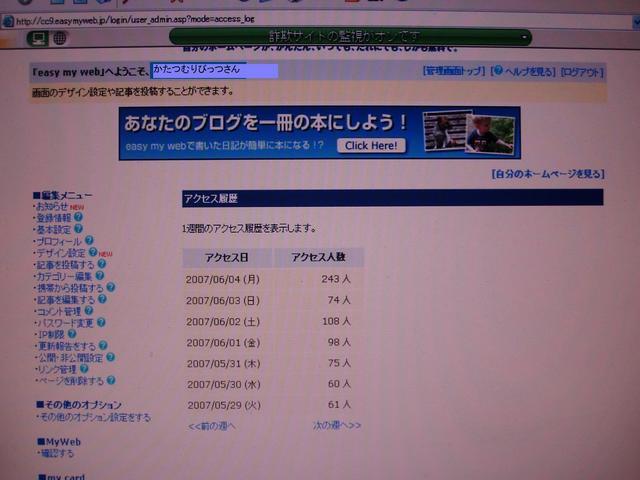The image size is (640, 480).
Task: Click the globe icon in browser toolbar
Action: coord(59,38)
